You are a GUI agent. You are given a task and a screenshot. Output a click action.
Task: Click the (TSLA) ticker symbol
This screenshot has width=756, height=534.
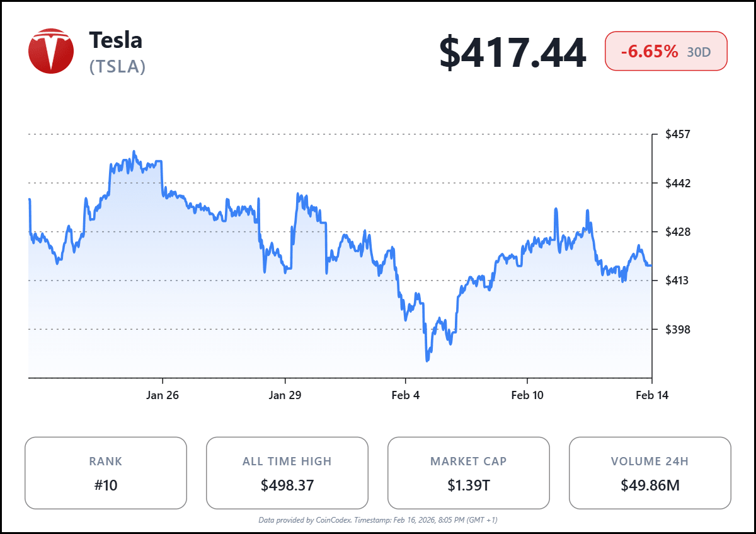[118, 66]
